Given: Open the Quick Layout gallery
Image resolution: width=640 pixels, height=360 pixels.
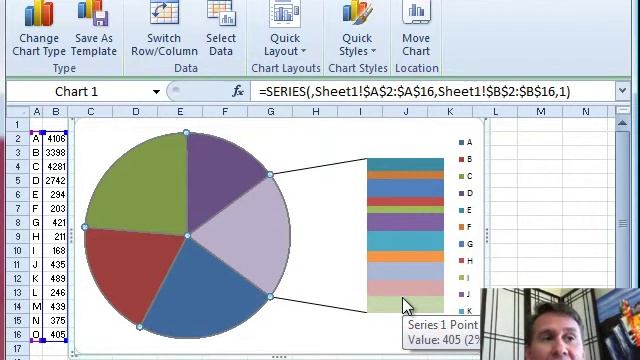Looking at the screenshot, I should point(285,29).
